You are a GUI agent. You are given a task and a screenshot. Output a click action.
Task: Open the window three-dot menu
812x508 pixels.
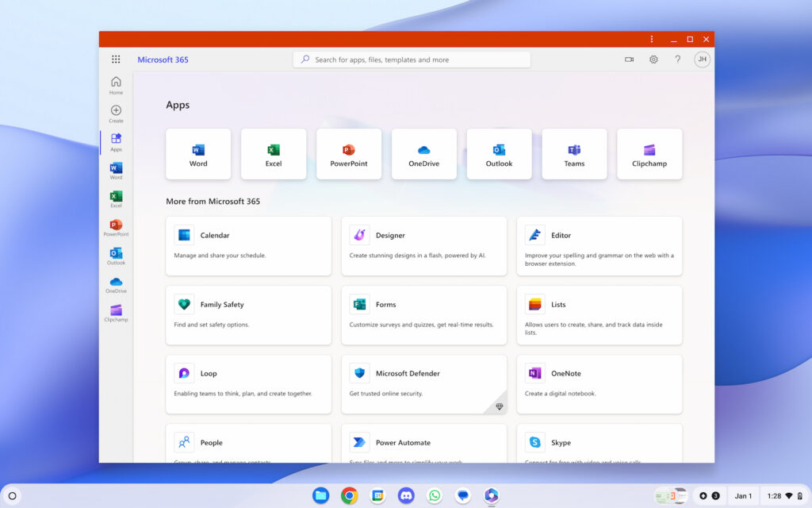pyautogui.click(x=652, y=39)
